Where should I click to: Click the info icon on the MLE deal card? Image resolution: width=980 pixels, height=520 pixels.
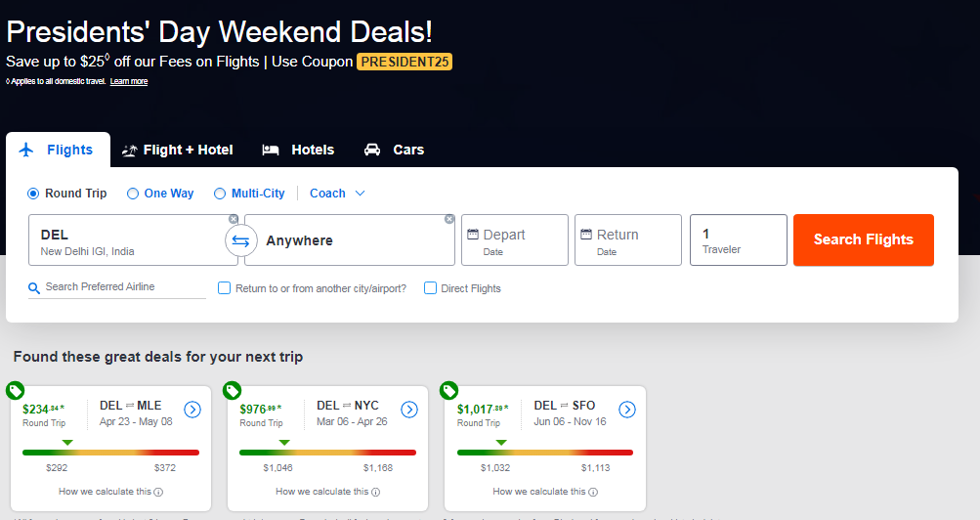point(158,492)
